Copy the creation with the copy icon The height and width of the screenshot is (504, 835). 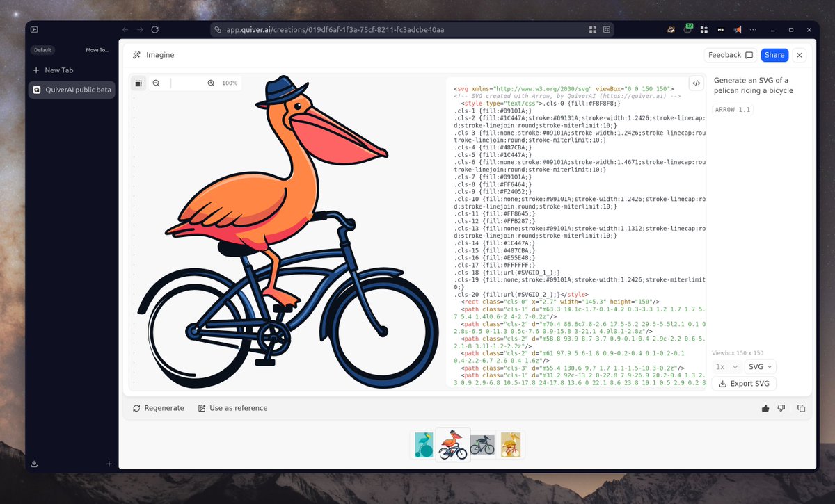tap(801, 408)
